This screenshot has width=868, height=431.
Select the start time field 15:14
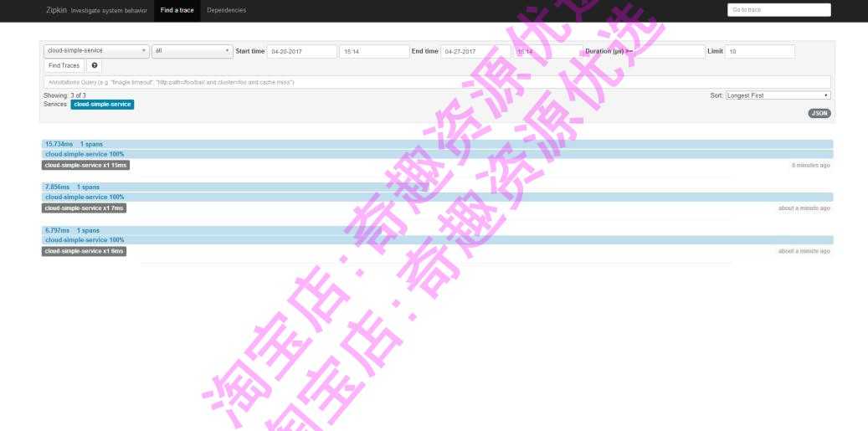(374, 51)
